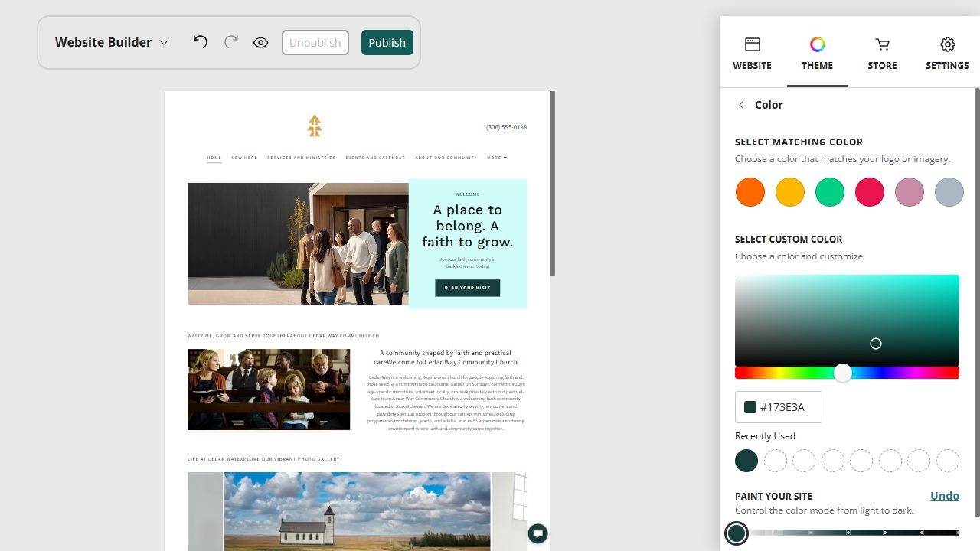Click the "SELECT CUSTOM COLOR" heading

[789, 239]
